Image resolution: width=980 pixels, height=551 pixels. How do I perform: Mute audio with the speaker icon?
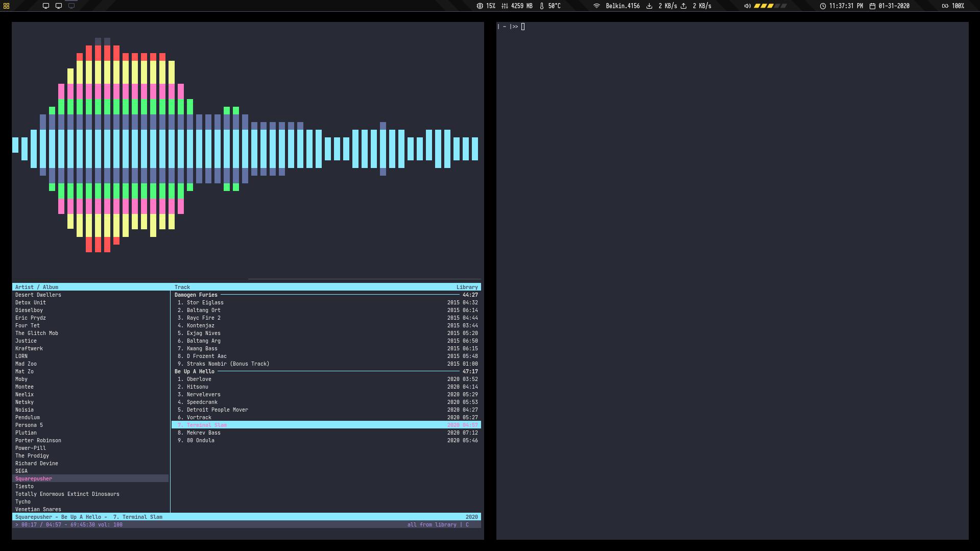pyautogui.click(x=747, y=6)
